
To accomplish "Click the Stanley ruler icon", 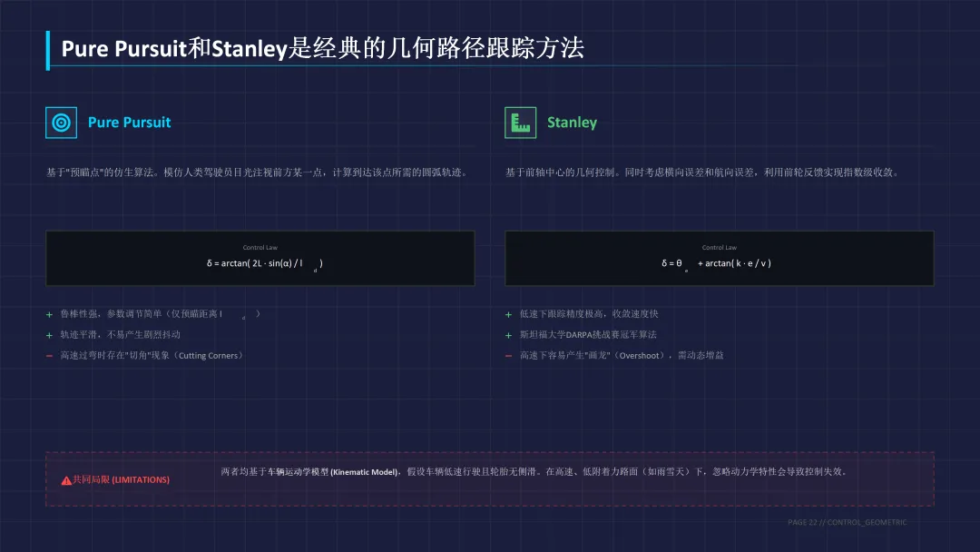I will coord(521,123).
